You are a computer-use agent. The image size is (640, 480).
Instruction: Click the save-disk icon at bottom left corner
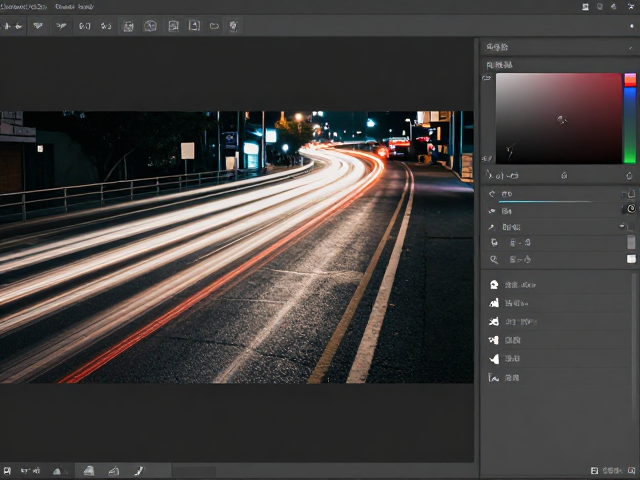7,471
